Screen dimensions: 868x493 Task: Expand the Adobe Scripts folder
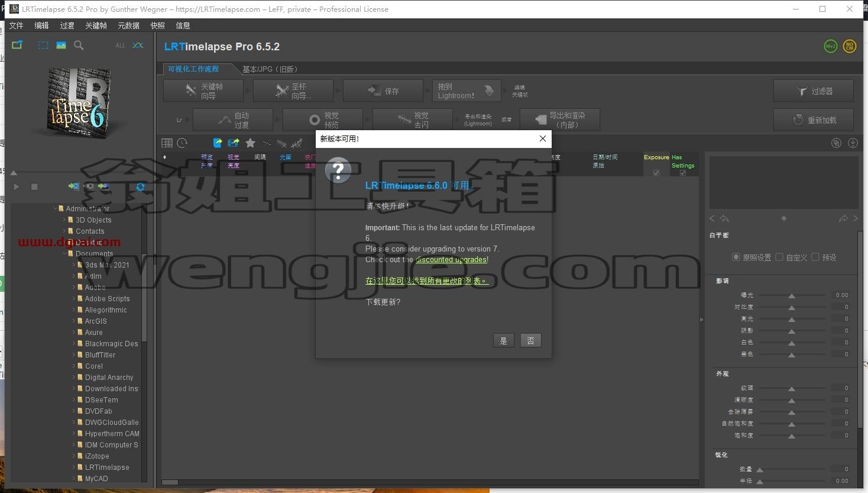(x=74, y=298)
